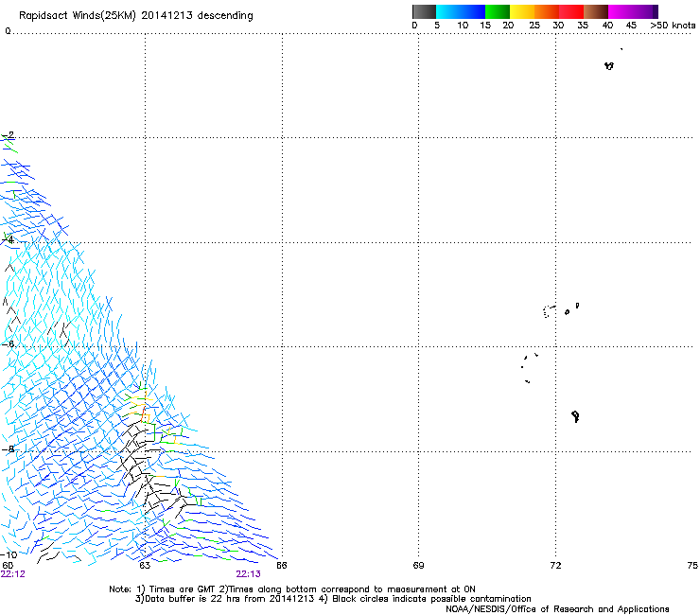This screenshot has height=615, width=700.
Task: Click longitude label 75 on bottom axis
Action: pos(692,566)
